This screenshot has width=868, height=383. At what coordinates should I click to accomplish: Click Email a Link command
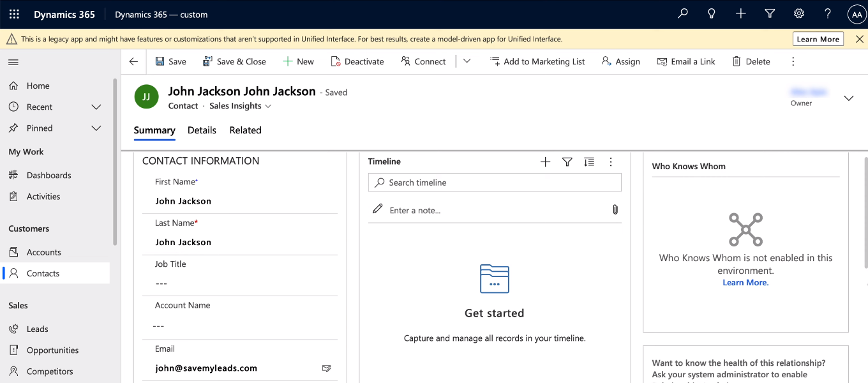[x=686, y=61]
